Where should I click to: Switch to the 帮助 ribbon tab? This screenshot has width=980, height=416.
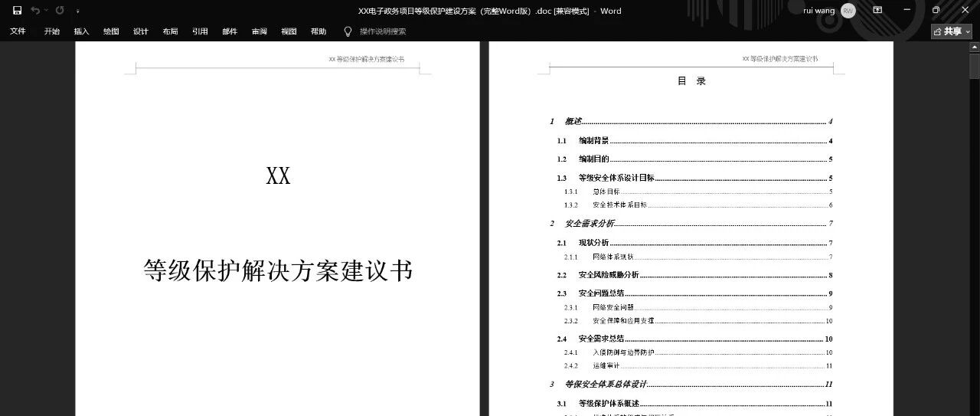[318, 31]
